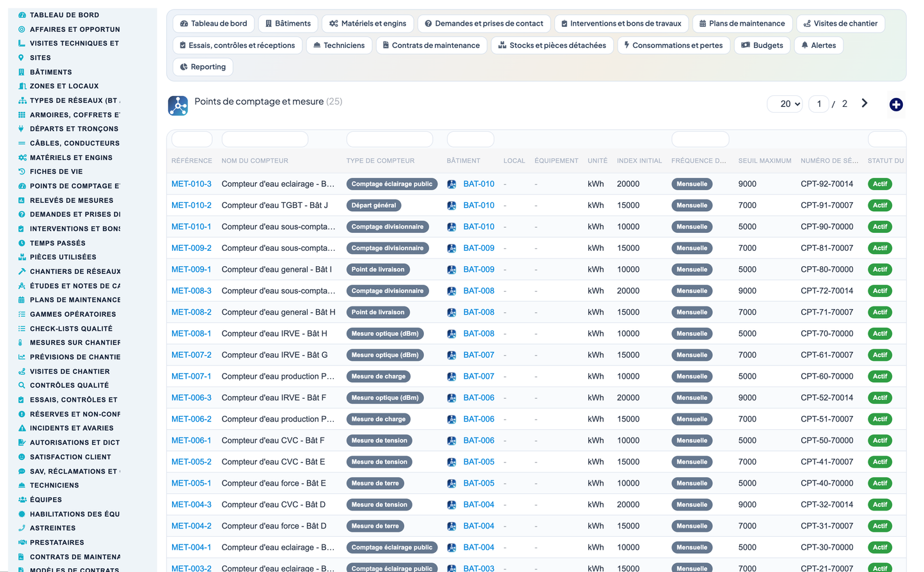Image resolution: width=924 pixels, height=572 pixels.
Task: Open the MET-006-3 reference link
Action: click(191, 397)
